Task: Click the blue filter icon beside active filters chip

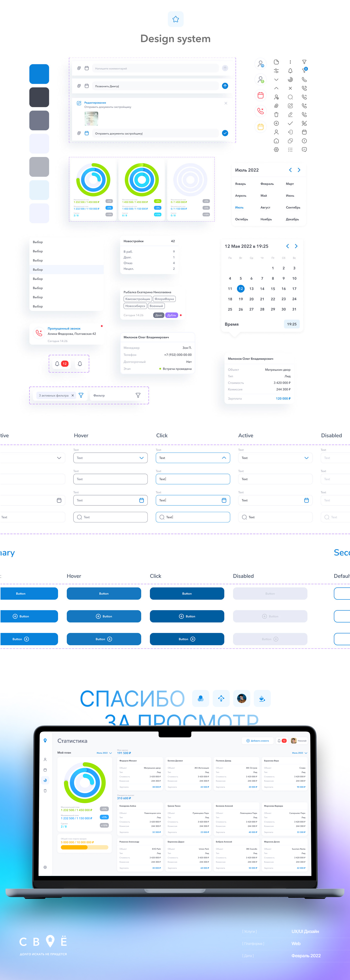Action: (x=81, y=395)
